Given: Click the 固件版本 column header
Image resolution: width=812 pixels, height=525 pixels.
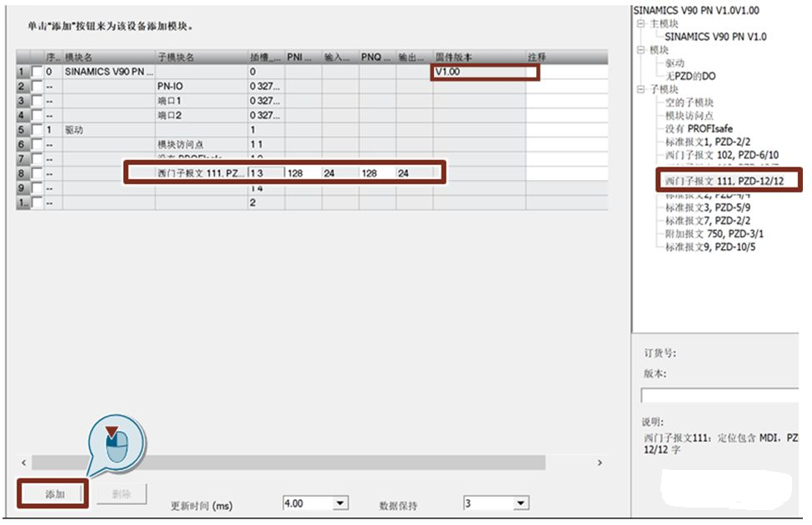Looking at the screenshot, I should 479,57.
